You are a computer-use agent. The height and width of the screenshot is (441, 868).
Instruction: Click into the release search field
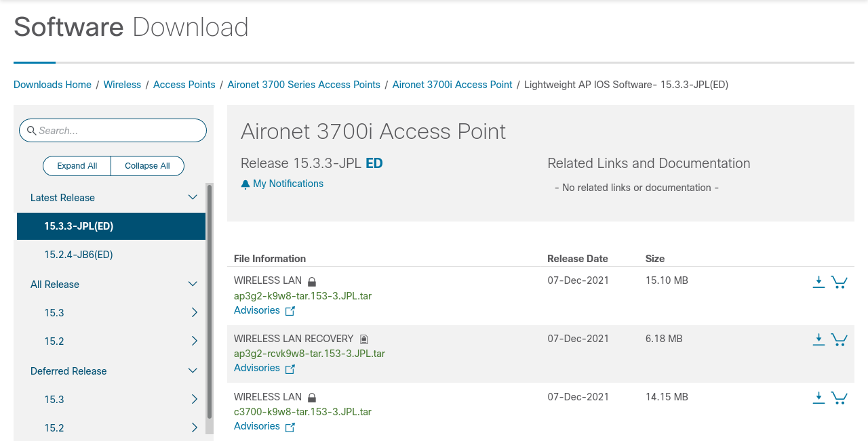click(x=119, y=131)
